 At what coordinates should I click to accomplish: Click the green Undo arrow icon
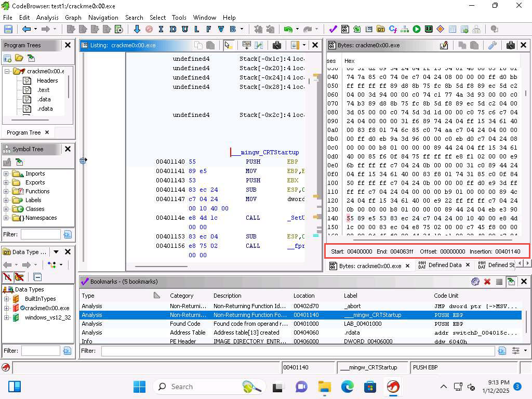(x=287, y=29)
